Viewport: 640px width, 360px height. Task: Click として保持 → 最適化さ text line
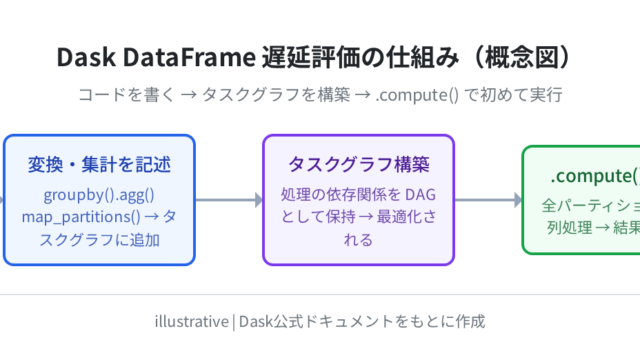point(358,217)
